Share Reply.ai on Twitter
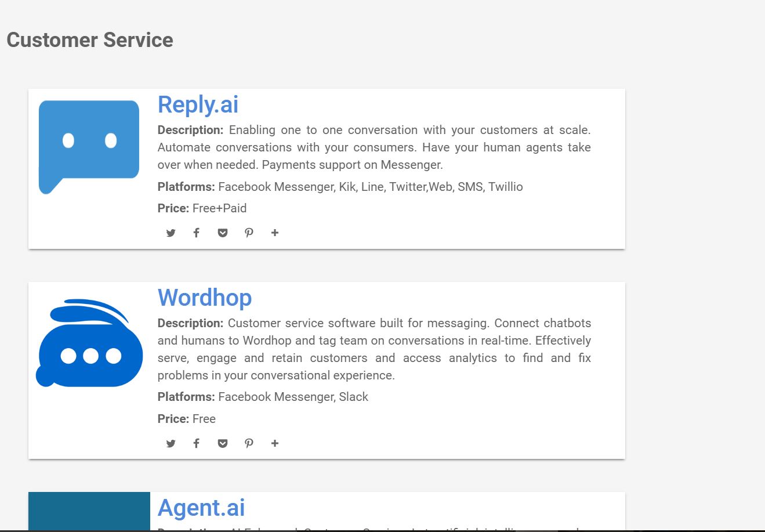The image size is (765, 532). coord(171,233)
